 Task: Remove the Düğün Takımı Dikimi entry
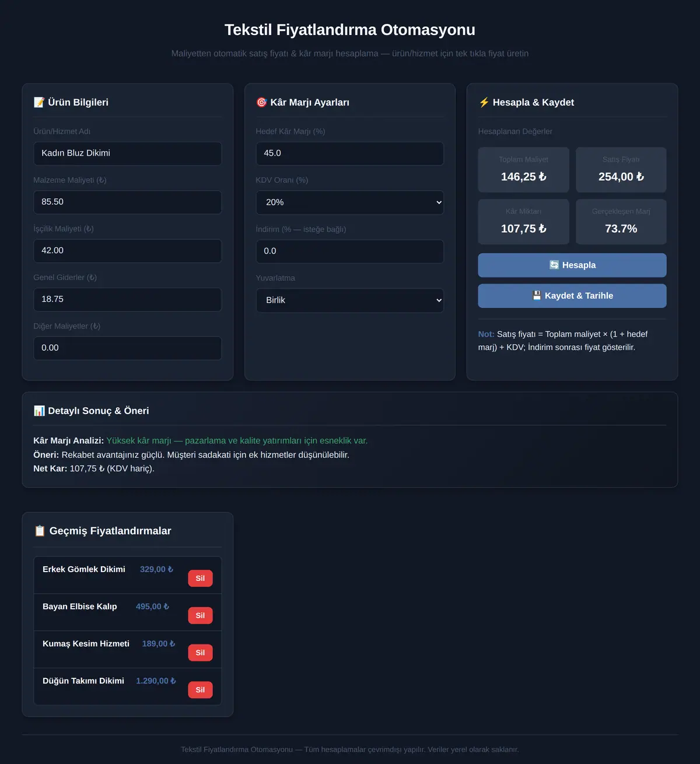[x=200, y=690]
